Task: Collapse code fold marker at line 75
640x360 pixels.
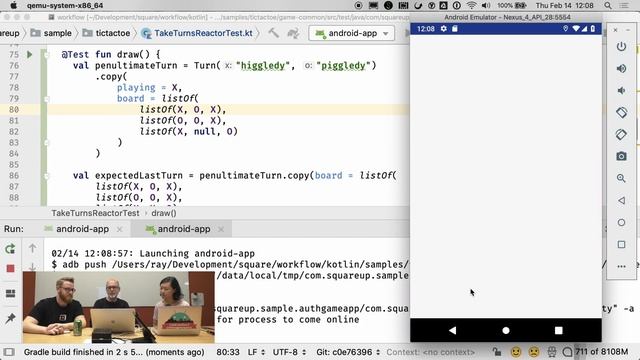Action: [x=47, y=55]
